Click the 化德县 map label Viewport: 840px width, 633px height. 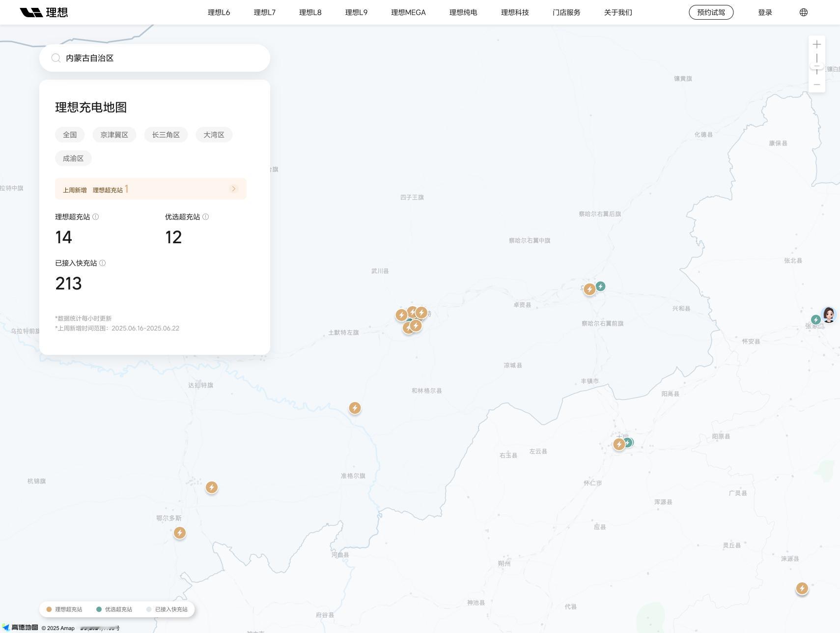pyautogui.click(x=703, y=135)
